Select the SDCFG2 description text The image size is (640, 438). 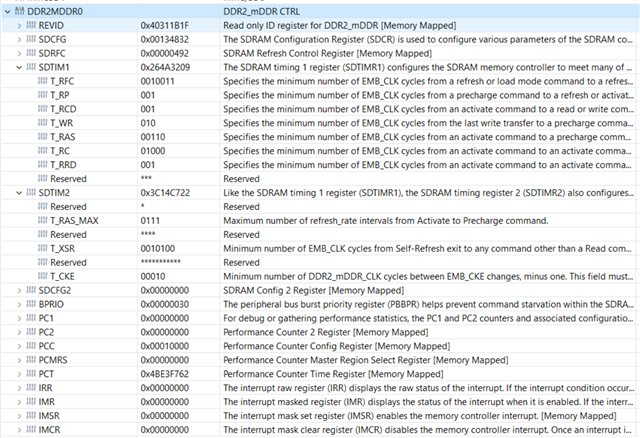tap(313, 290)
